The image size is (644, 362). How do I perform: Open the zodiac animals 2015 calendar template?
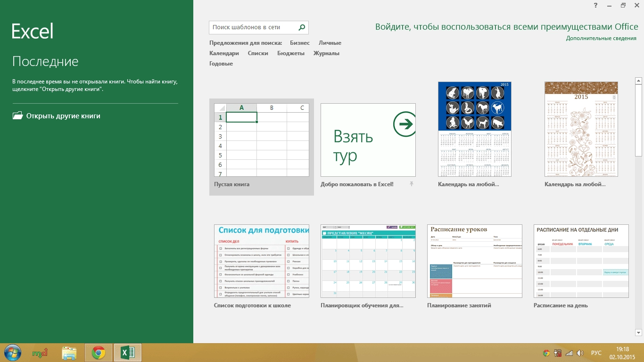(x=475, y=129)
